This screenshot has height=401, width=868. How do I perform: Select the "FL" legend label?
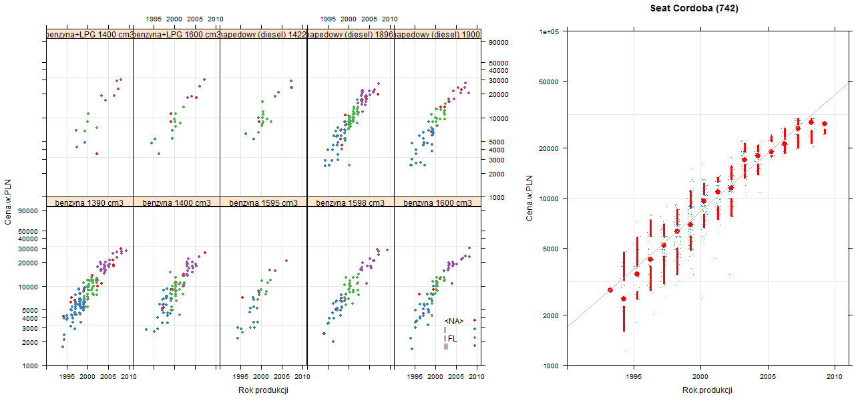click(453, 338)
